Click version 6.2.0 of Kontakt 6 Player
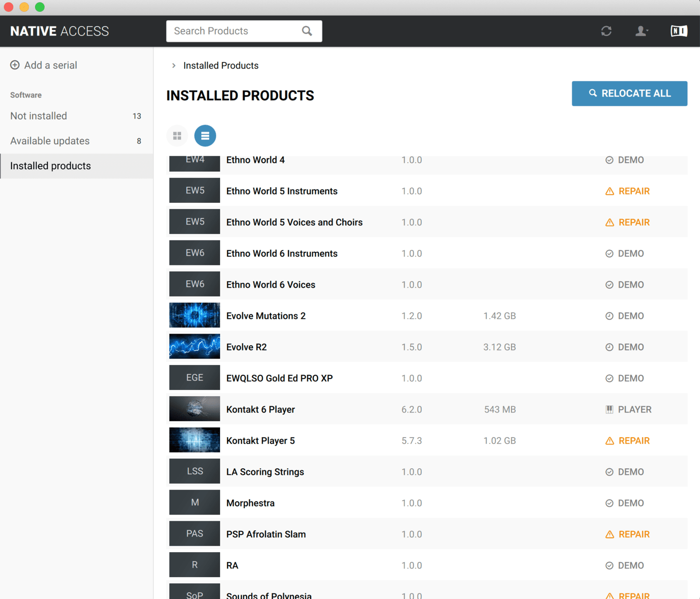This screenshot has width=700, height=599. click(412, 410)
